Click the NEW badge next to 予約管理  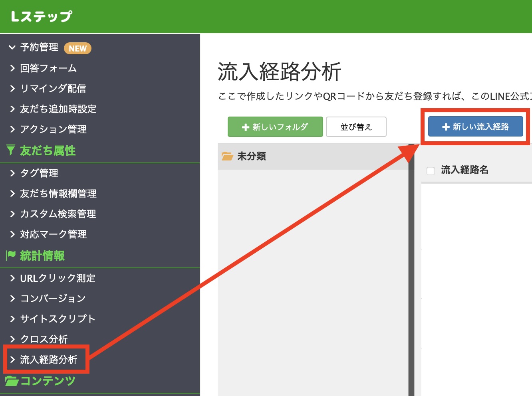(77, 48)
